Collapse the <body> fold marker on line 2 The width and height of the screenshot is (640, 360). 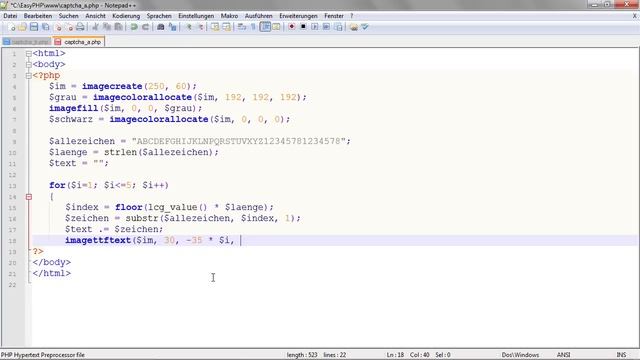tap(29, 64)
